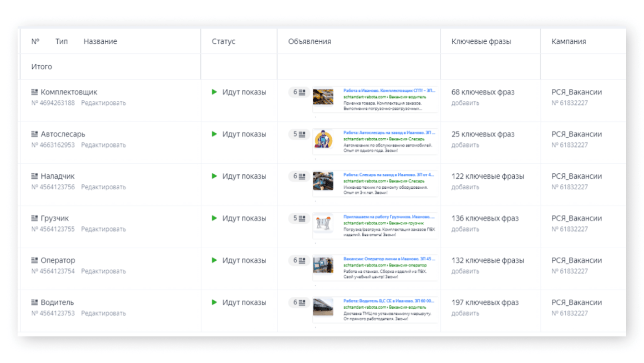This screenshot has height=363, width=644.
Task: Click добавить under 68 ключевых фраз
Action: [465, 103]
